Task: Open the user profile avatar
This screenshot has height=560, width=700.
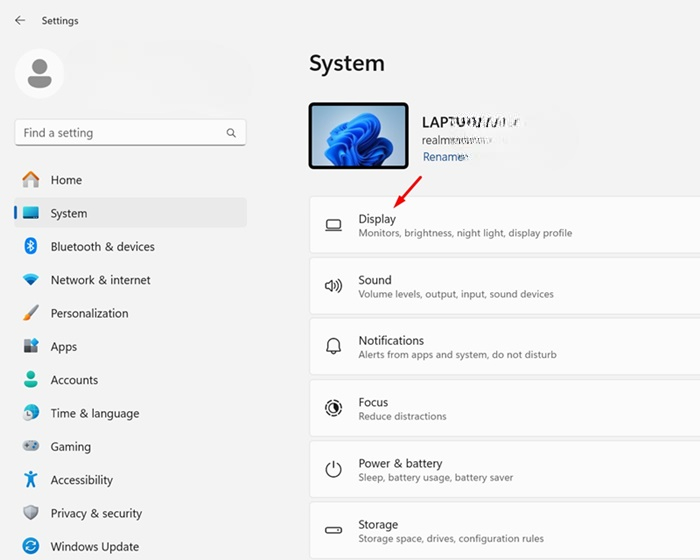Action: 40,74
